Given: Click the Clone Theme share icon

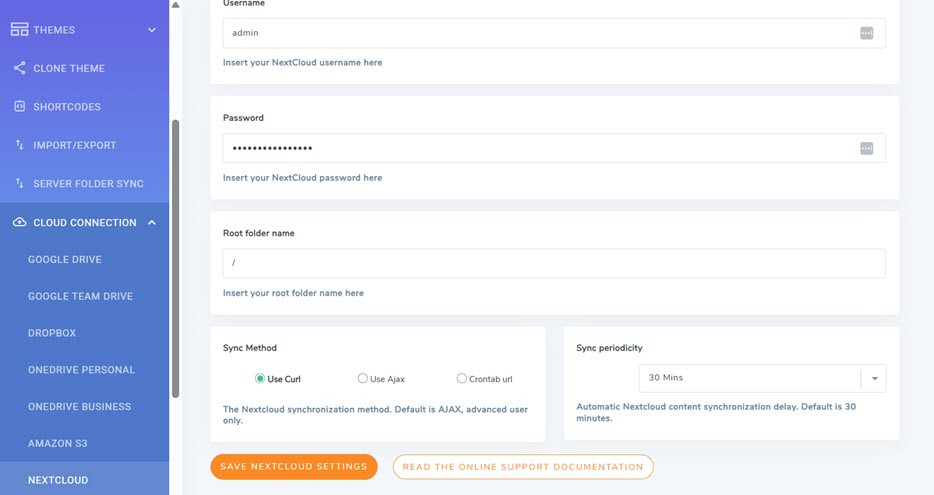Looking at the screenshot, I should (19, 68).
